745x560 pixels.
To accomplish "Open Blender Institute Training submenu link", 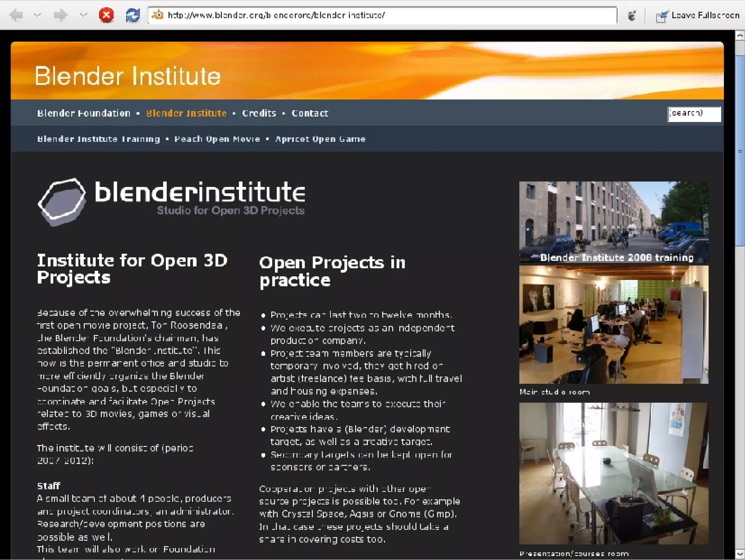I will (99, 139).
